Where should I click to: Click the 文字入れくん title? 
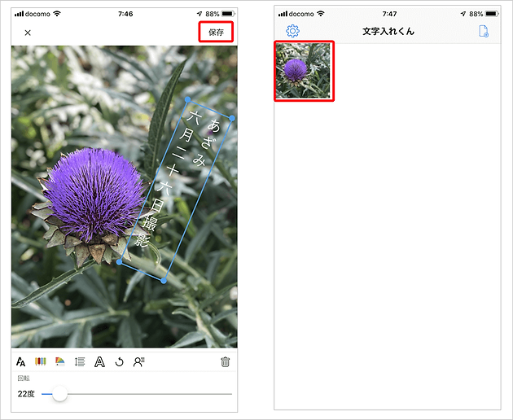tap(388, 32)
